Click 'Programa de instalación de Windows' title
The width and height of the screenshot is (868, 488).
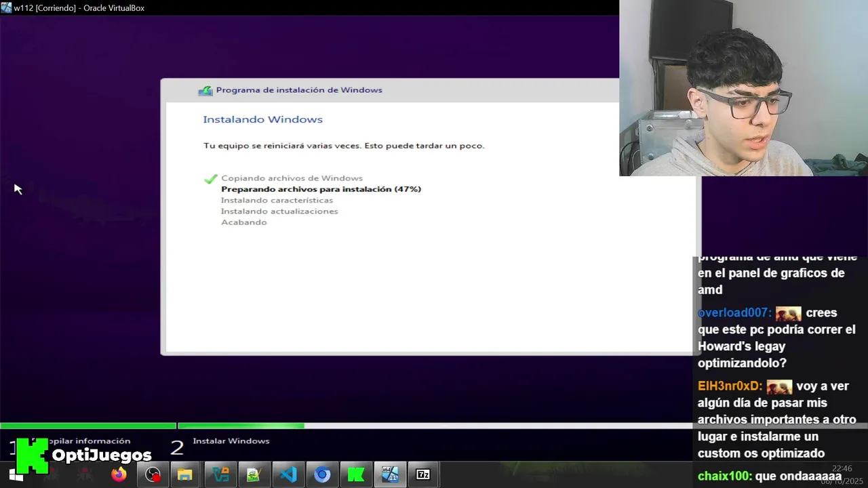299,90
